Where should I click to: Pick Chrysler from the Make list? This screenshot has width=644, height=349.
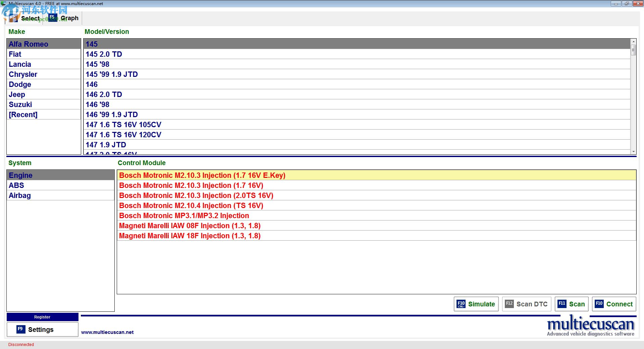[44, 74]
